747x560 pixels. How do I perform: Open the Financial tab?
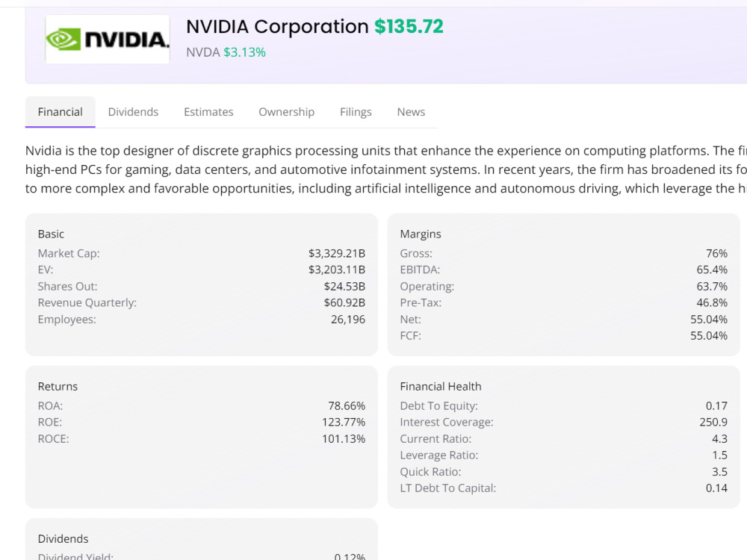click(x=60, y=112)
